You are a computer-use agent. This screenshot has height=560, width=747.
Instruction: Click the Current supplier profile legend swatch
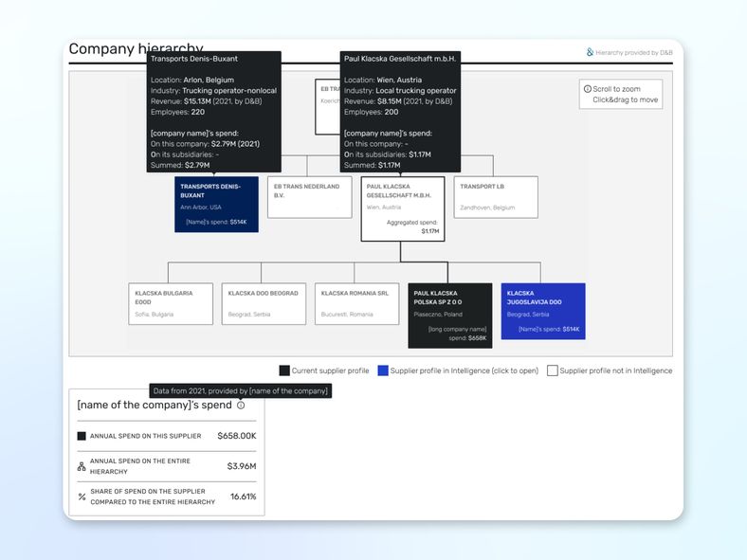(284, 370)
